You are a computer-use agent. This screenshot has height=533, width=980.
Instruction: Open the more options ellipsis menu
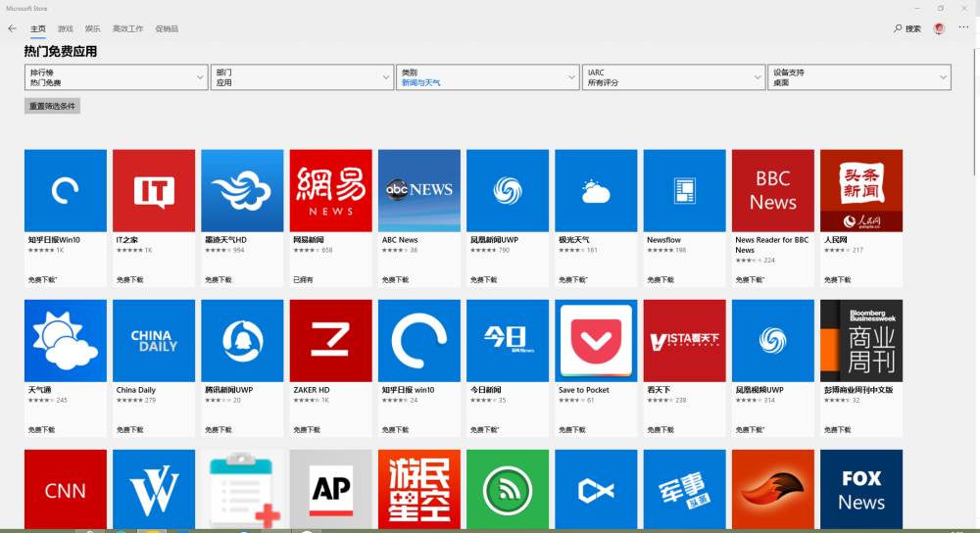(963, 27)
